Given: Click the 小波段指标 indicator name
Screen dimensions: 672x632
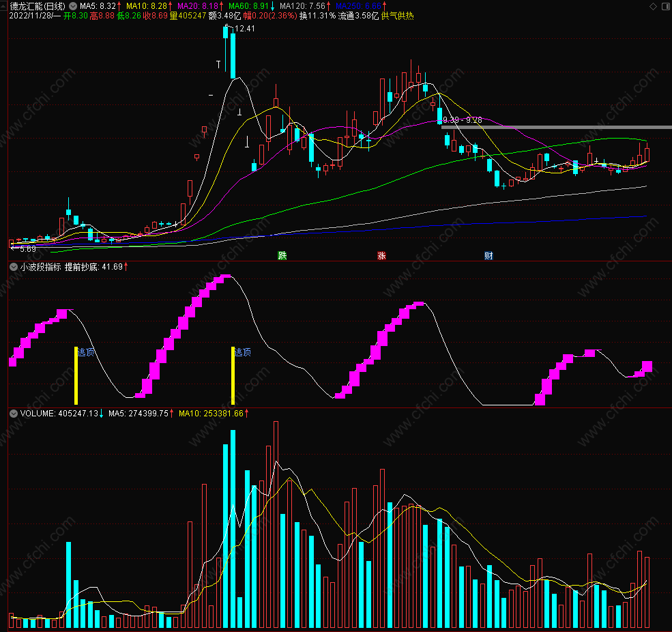Looking at the screenshot, I should tap(41, 267).
